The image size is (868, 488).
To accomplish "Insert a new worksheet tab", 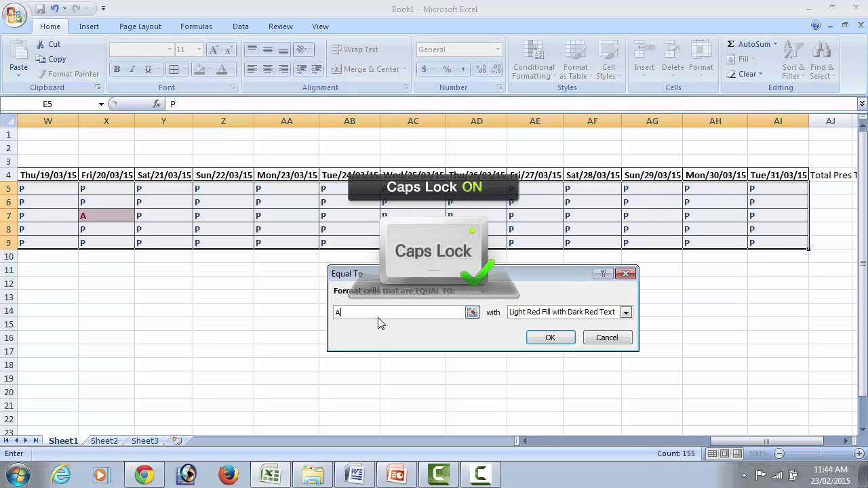I will tap(177, 441).
